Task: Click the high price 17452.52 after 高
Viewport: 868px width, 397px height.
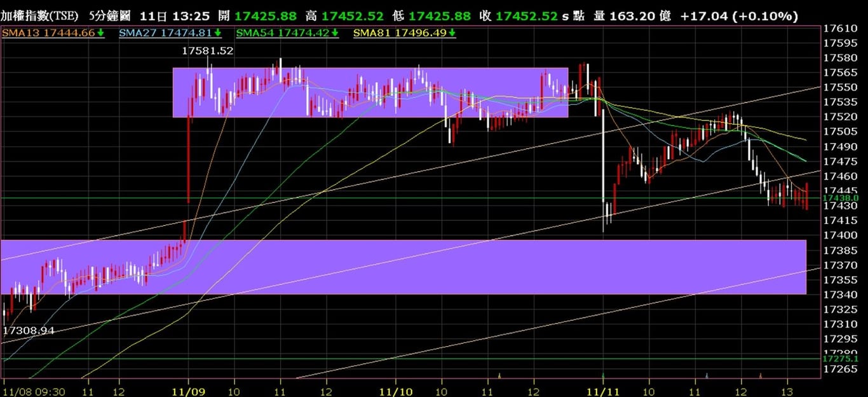Action: click(352, 16)
